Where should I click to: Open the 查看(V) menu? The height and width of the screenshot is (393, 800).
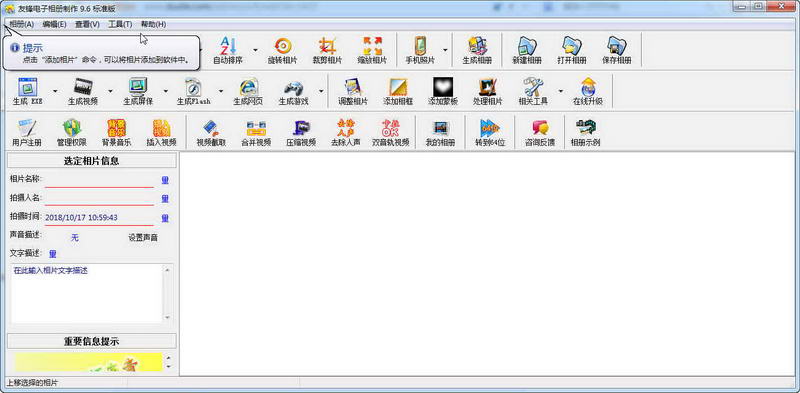click(x=87, y=24)
